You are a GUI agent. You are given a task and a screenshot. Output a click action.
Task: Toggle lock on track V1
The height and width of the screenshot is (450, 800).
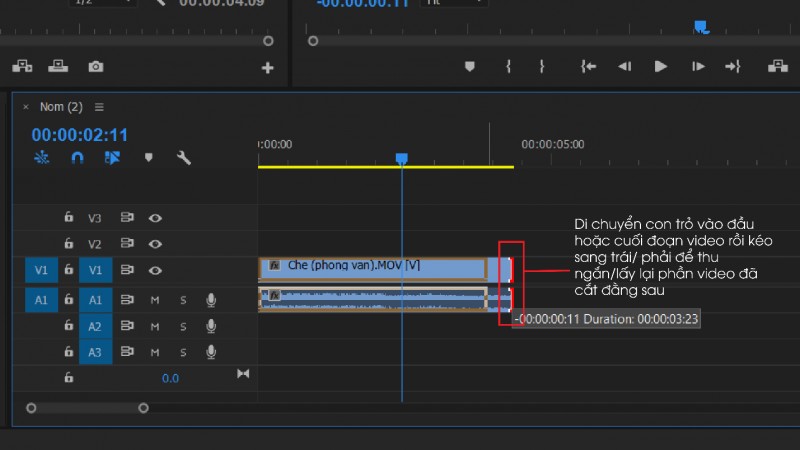click(69, 269)
